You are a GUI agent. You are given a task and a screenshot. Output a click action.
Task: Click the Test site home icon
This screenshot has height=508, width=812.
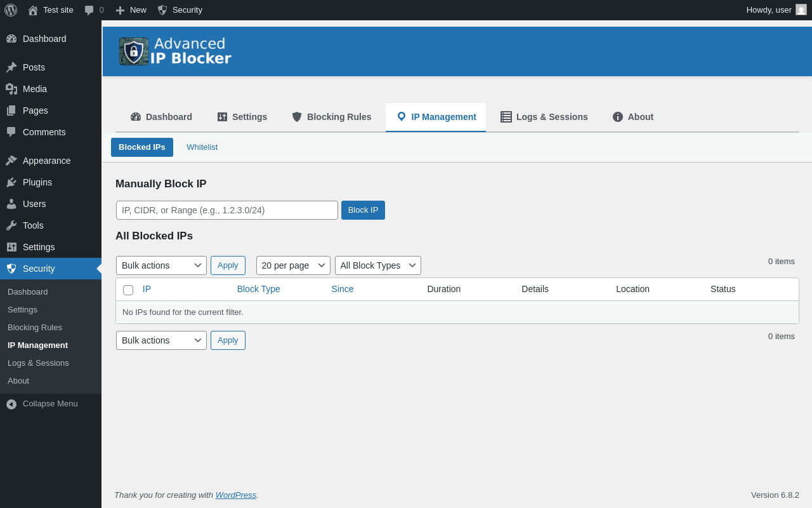[x=33, y=10]
